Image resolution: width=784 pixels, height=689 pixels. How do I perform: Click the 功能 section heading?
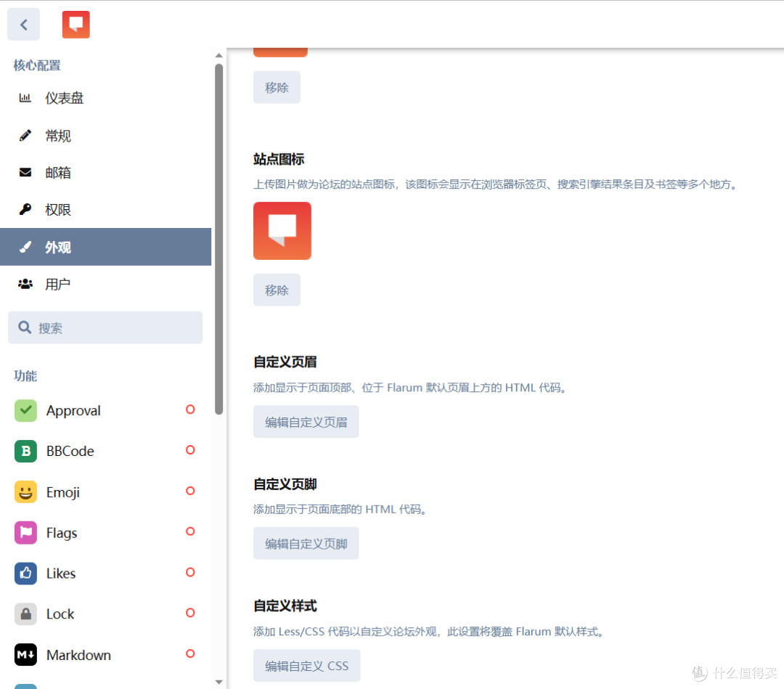coord(25,376)
